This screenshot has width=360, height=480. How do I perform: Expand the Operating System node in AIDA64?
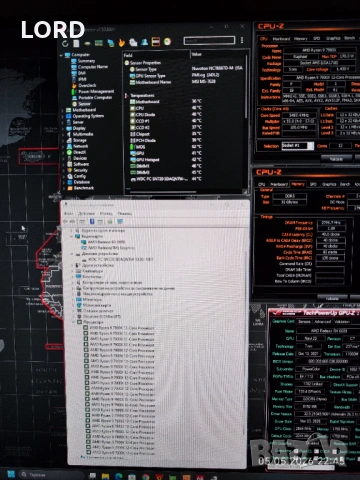(x=62, y=116)
